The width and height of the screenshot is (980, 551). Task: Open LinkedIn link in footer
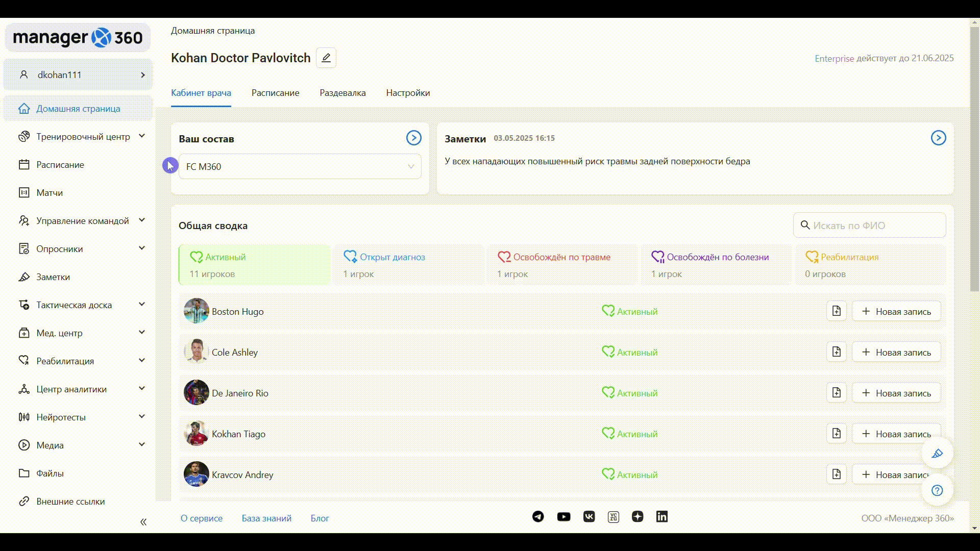(661, 517)
